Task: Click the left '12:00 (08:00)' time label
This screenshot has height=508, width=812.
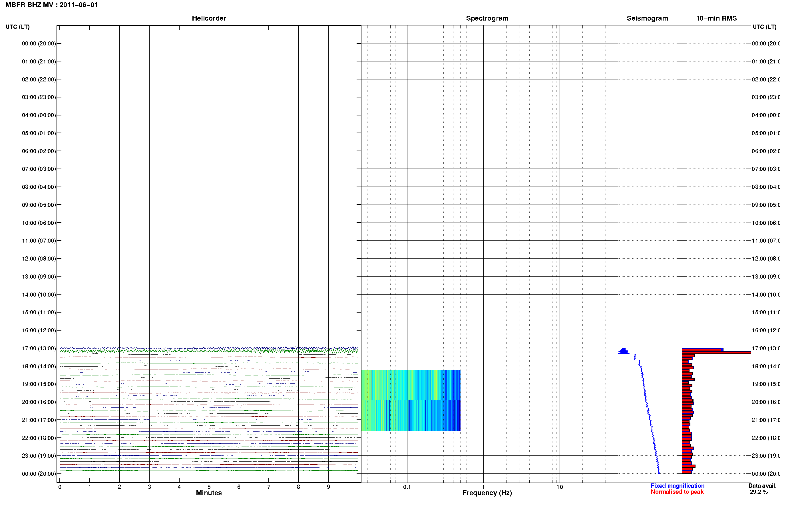Action: 39,259
